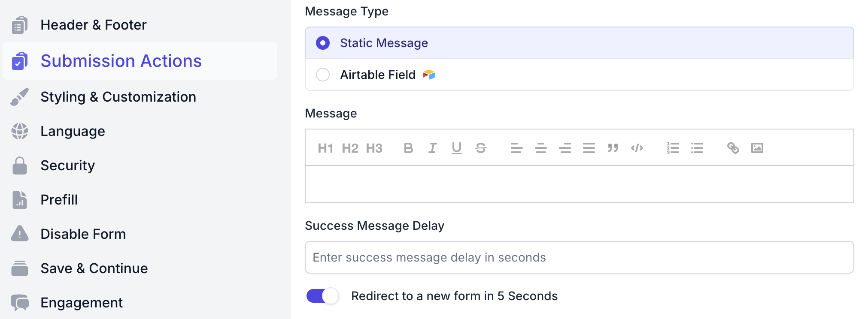Insert an image into the message

[757, 148]
